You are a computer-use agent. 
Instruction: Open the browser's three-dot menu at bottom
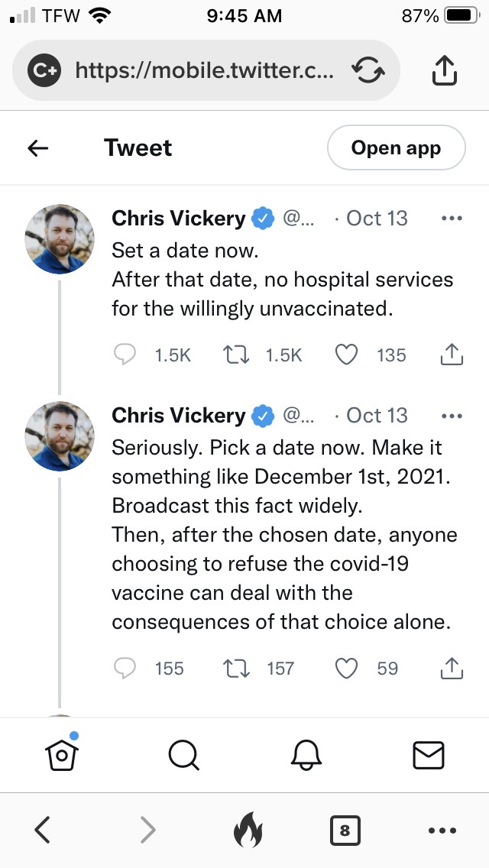[x=442, y=831]
